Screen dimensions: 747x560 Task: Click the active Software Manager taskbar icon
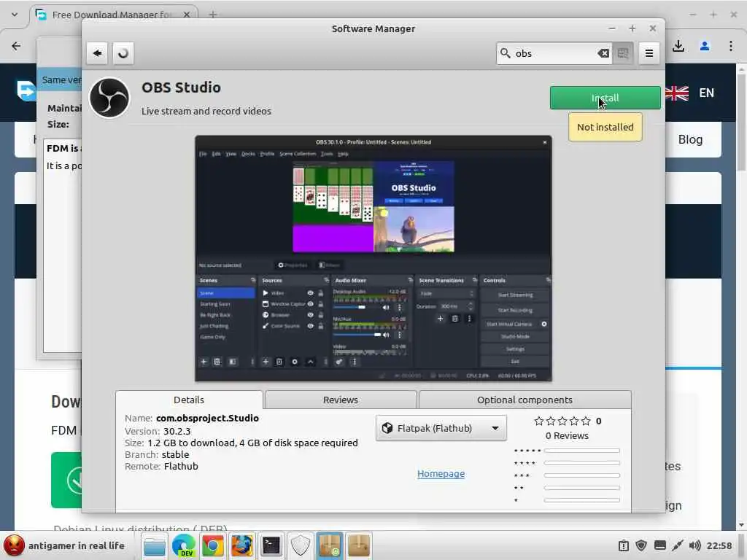[x=330, y=545]
